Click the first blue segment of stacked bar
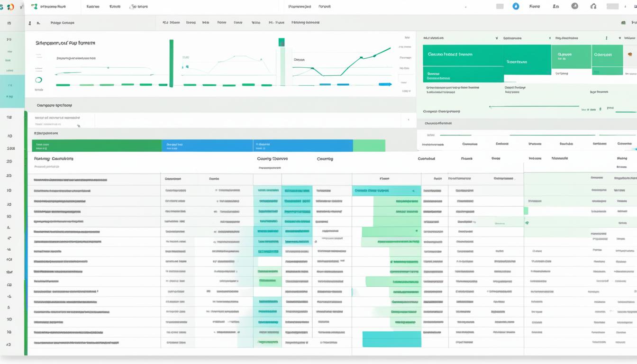This screenshot has height=364, width=637. coord(208,146)
